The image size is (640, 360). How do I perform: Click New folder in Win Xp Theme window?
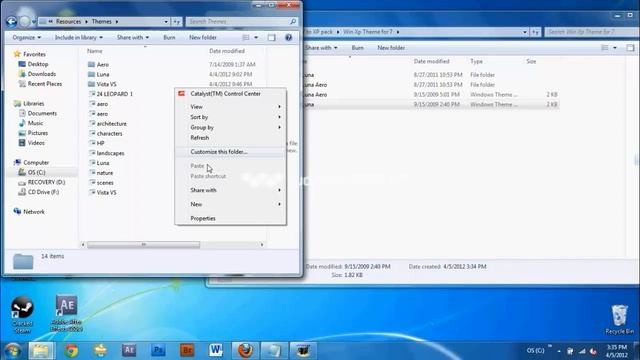coord(391,48)
